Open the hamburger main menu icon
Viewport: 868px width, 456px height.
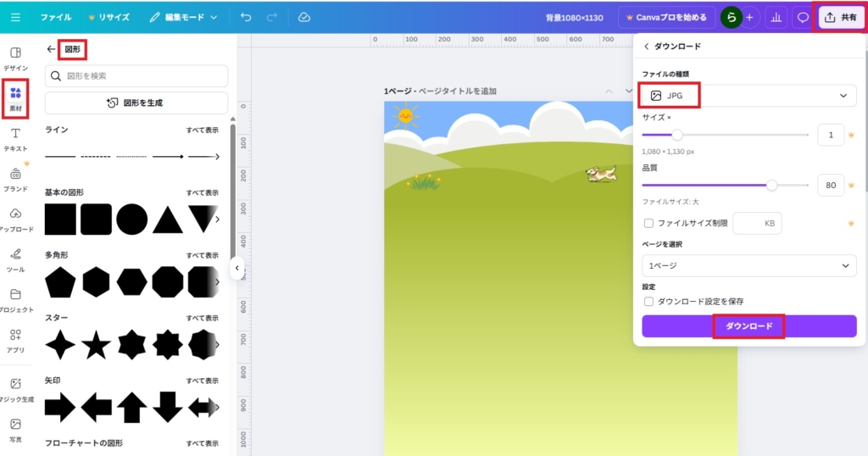pos(15,17)
